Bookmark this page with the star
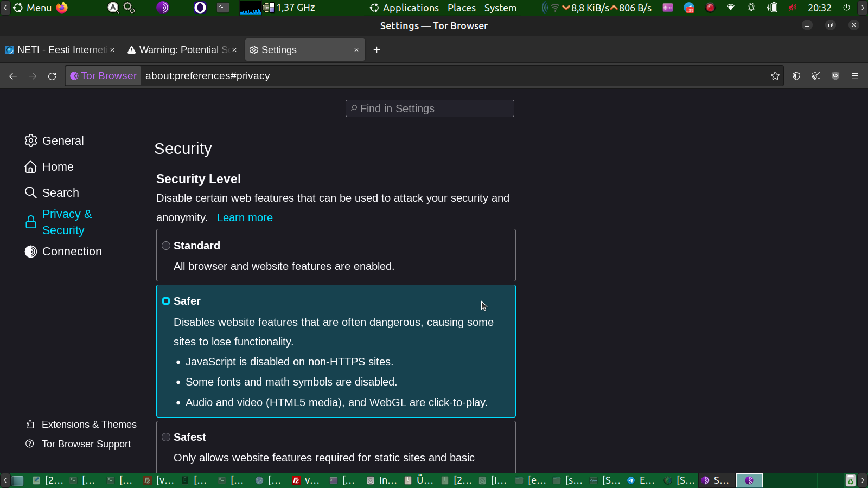Viewport: 868px width, 488px height. (775, 76)
